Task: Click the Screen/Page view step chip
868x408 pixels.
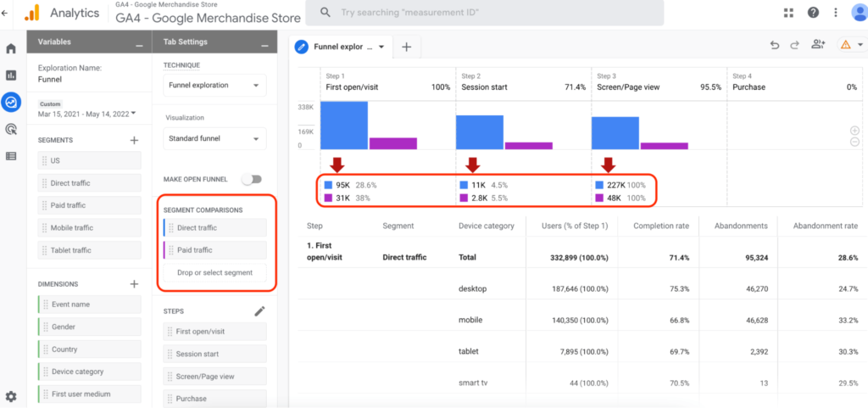Action: point(214,377)
